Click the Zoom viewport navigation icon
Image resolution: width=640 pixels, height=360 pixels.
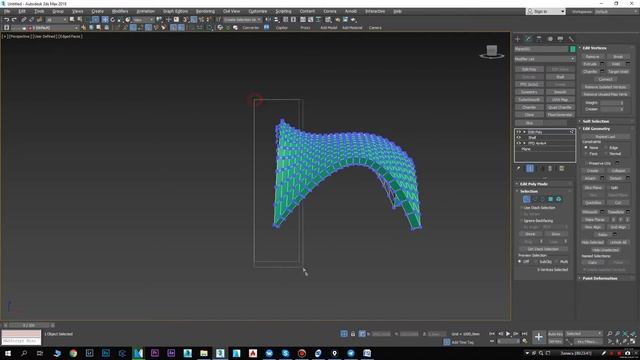coord(610,334)
